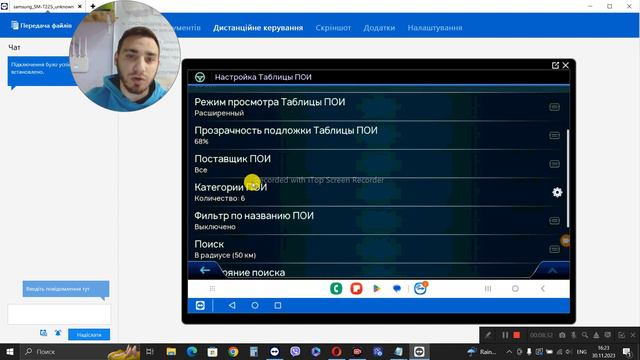This screenshot has height=360, width=640.
Task: Add a new session tab with plus
Action: coord(93,6)
